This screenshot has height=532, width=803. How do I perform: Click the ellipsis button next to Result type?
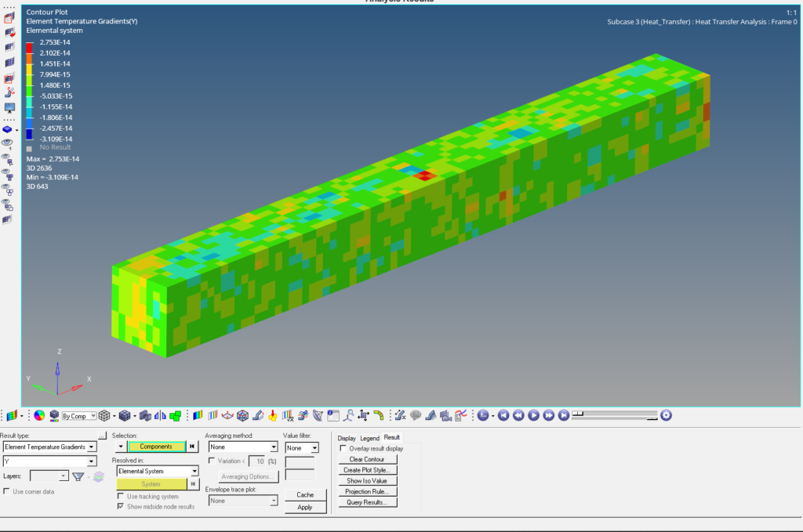[103, 436]
